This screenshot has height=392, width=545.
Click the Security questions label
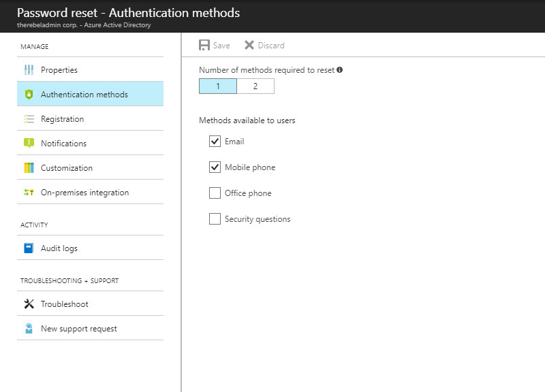point(258,219)
